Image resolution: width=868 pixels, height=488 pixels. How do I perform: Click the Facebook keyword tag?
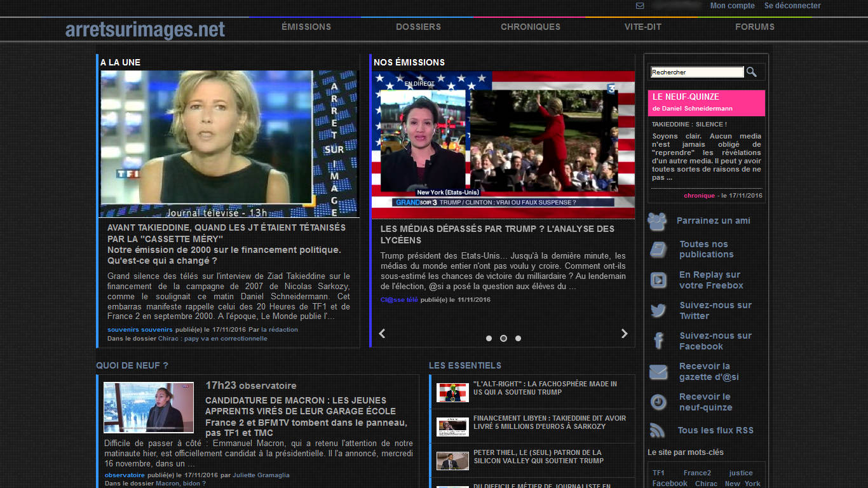click(670, 484)
